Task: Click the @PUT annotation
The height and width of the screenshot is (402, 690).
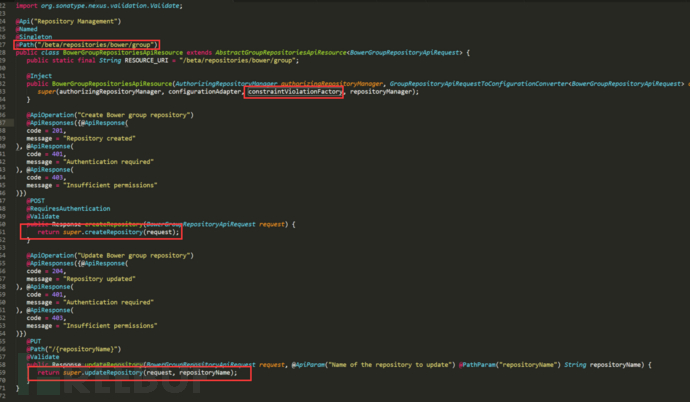Action: [34, 341]
